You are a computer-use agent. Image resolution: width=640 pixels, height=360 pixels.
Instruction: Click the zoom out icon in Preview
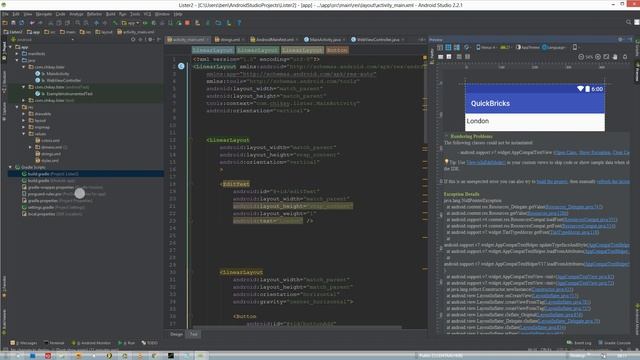tap(581, 57)
